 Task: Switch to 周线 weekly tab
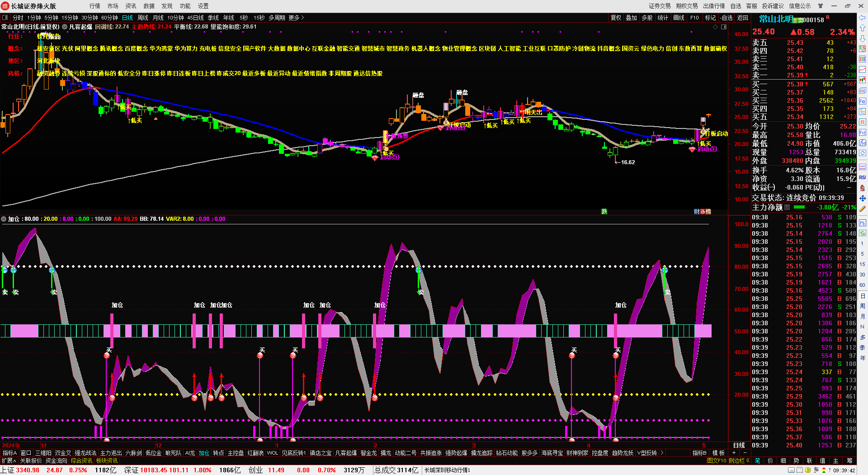143,18
